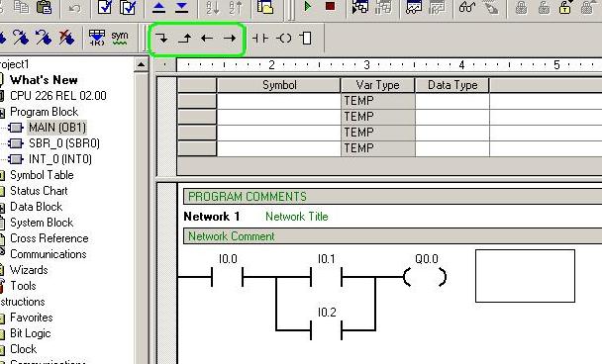602x364 pixels.
Task: Insert a box instruction from toolbar
Action: (306, 38)
